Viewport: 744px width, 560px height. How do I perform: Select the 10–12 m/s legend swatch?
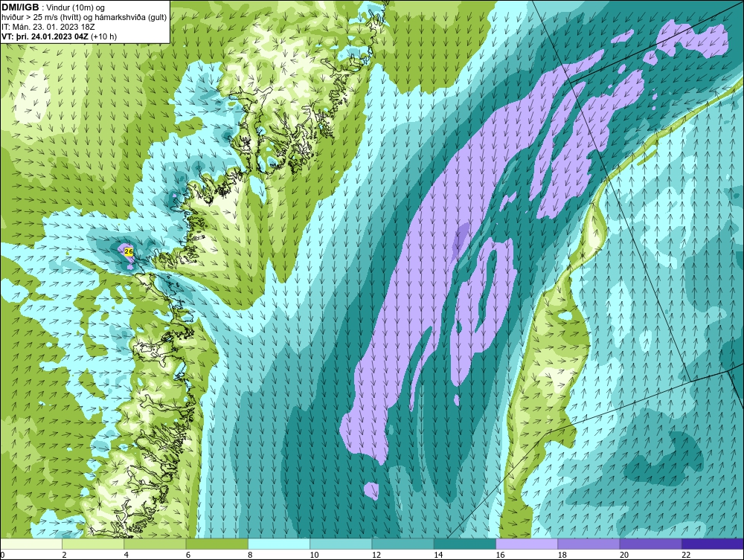tap(341, 544)
